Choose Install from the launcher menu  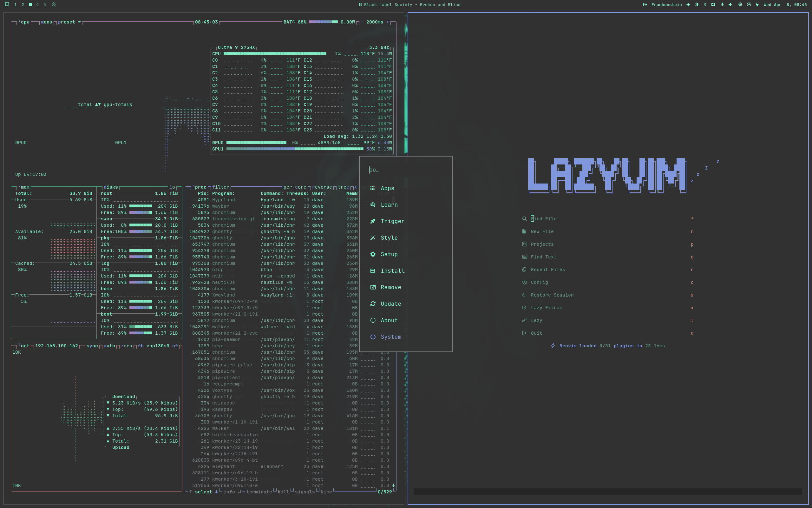point(406,271)
